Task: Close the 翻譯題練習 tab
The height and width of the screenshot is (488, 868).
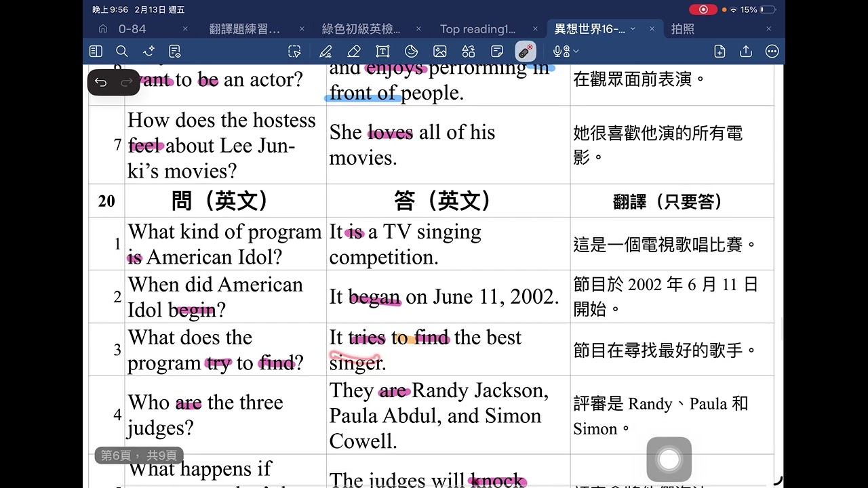Action: [302, 29]
